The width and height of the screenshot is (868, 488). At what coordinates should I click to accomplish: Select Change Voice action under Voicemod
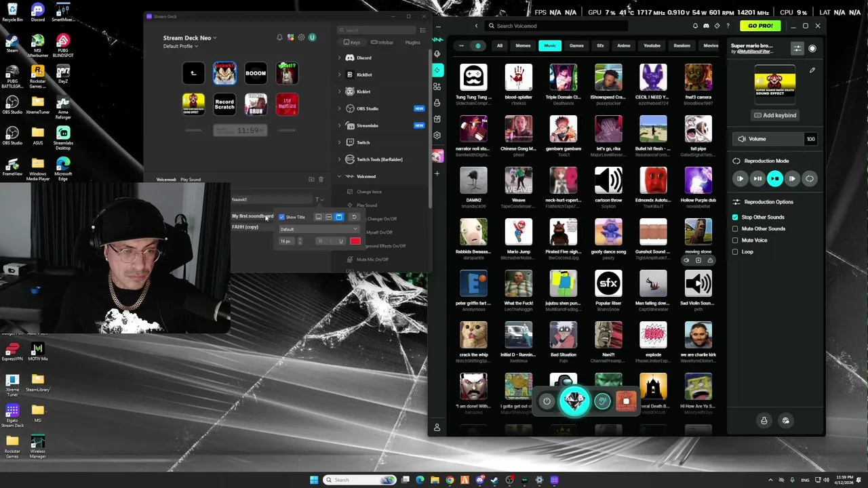[x=369, y=192]
